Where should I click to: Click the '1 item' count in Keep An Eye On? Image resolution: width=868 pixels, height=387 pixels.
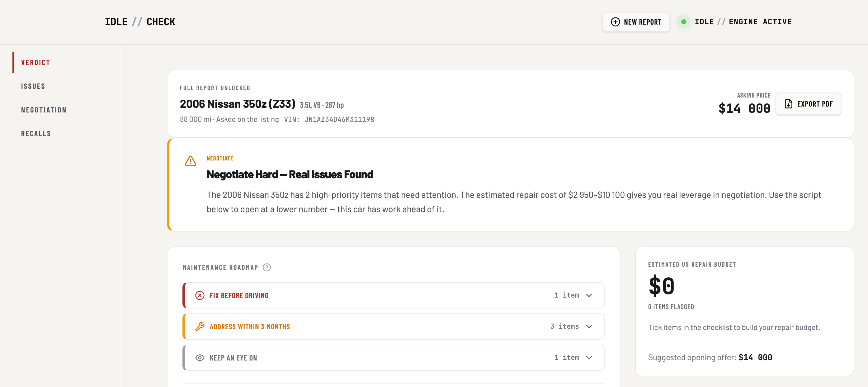point(566,357)
